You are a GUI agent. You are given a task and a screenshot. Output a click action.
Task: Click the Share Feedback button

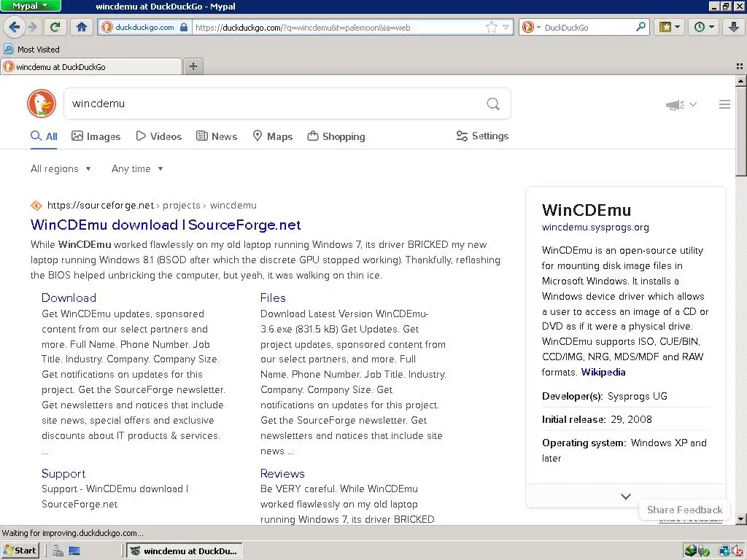[x=684, y=510]
